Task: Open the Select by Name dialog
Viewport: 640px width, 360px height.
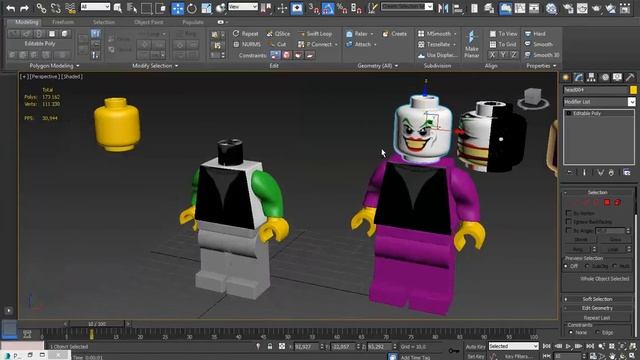Action: pos(131,8)
